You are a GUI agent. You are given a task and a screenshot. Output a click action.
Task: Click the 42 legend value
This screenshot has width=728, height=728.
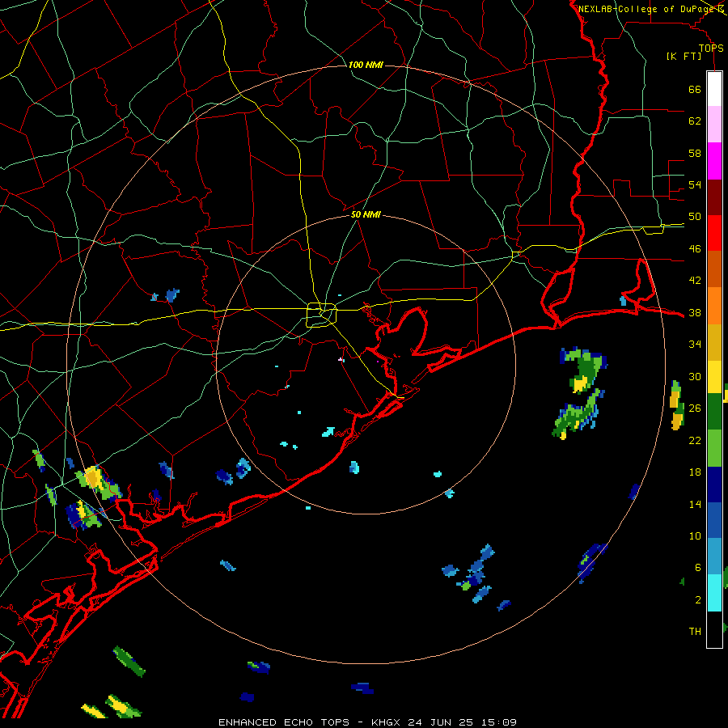(x=695, y=281)
